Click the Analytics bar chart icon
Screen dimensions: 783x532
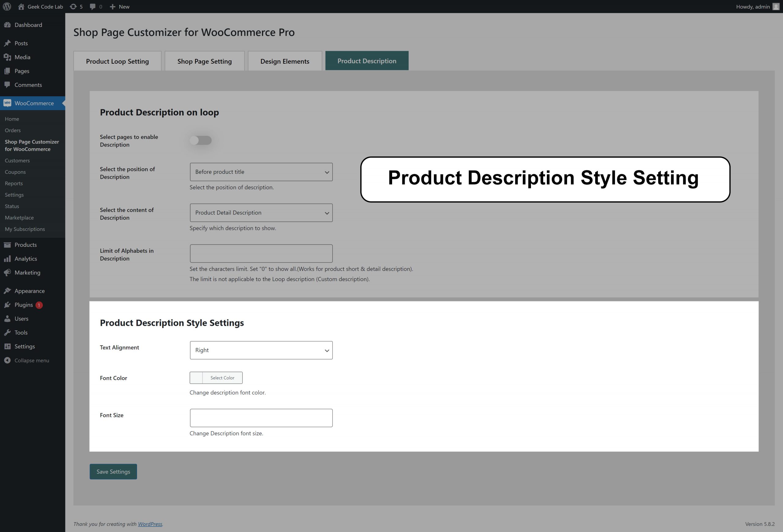tap(7, 259)
